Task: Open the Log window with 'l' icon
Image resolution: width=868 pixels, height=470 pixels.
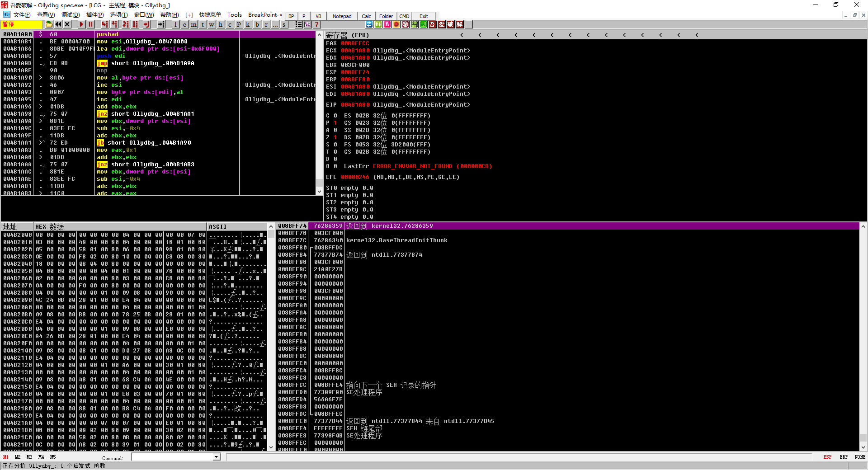Action: click(x=175, y=24)
